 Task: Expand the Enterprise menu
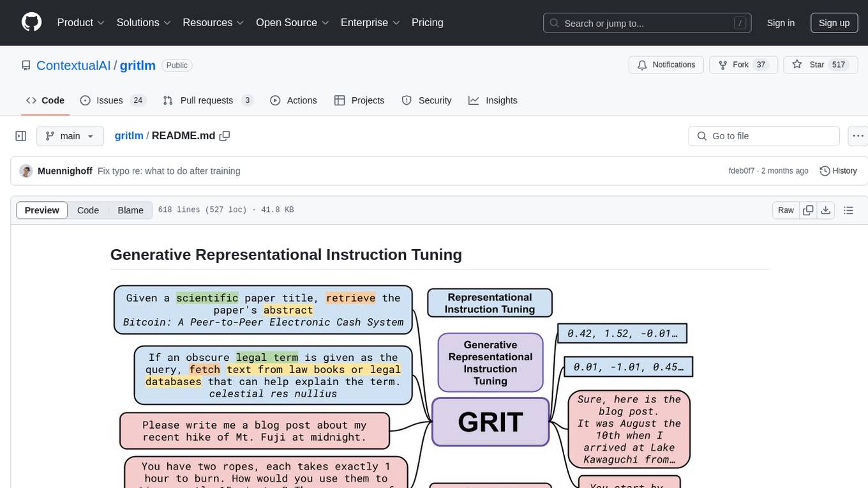tap(370, 22)
